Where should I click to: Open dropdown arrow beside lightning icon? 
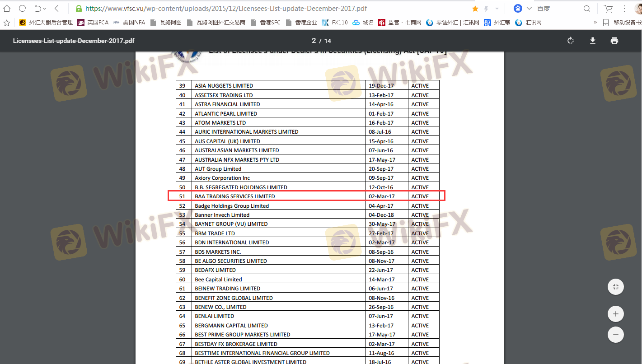tap(497, 9)
